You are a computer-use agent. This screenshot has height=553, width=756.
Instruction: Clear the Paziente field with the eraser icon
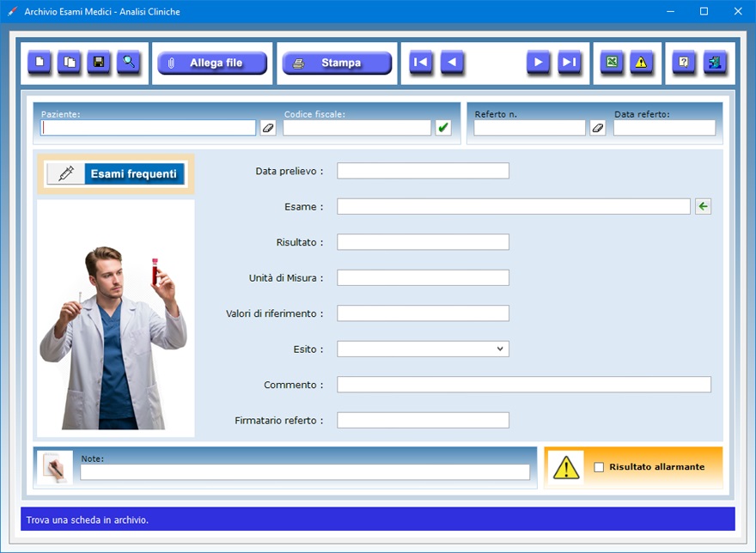[268, 128]
